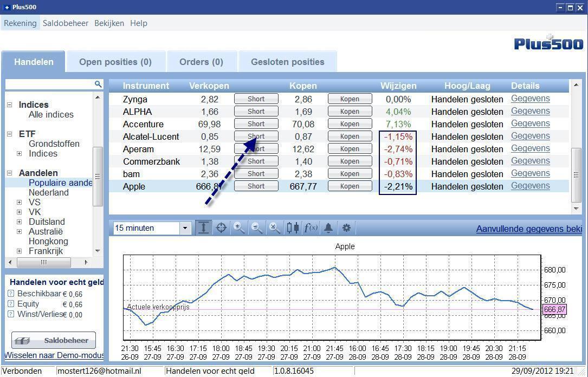The height and width of the screenshot is (377, 588).
Task: Open Gegevens link for ALPHA
Action: coord(530,111)
